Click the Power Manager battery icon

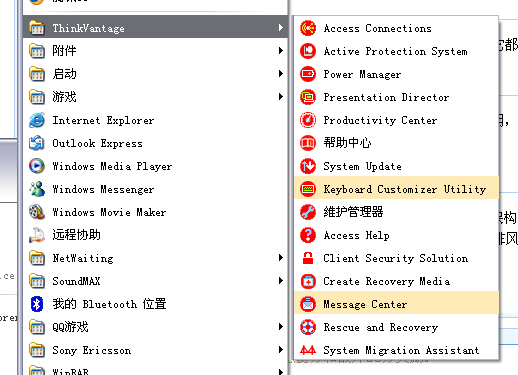[x=308, y=74]
